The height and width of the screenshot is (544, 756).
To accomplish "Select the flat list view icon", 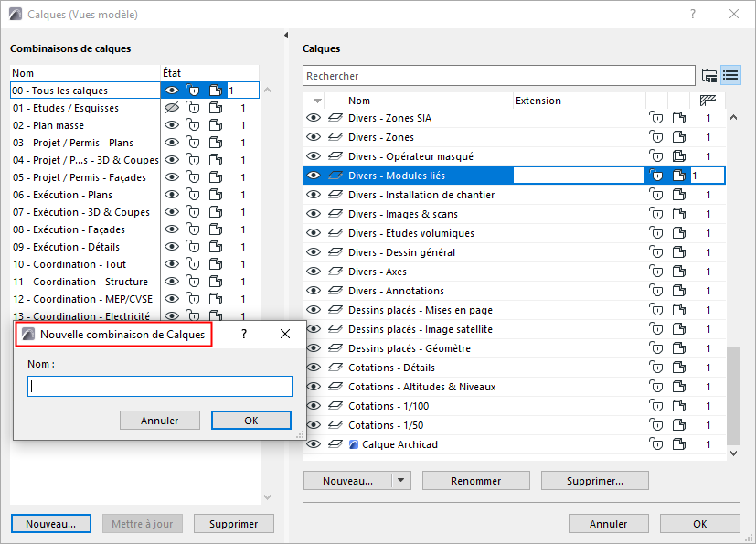I will (730, 75).
